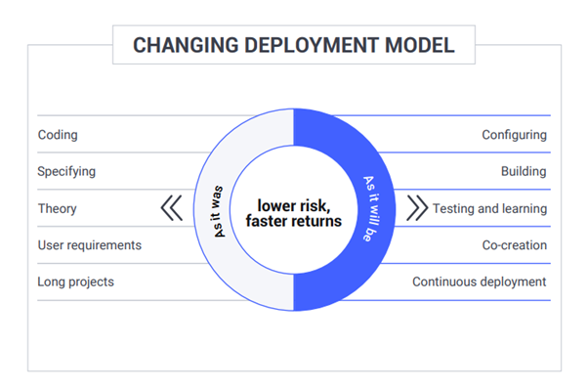This screenshot has width=588, height=390.
Task: Select the 'Coding' label
Action: coord(58,135)
